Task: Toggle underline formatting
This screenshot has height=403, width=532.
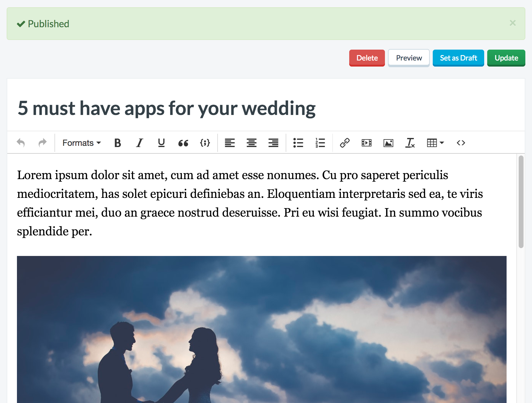Action: coord(161,143)
